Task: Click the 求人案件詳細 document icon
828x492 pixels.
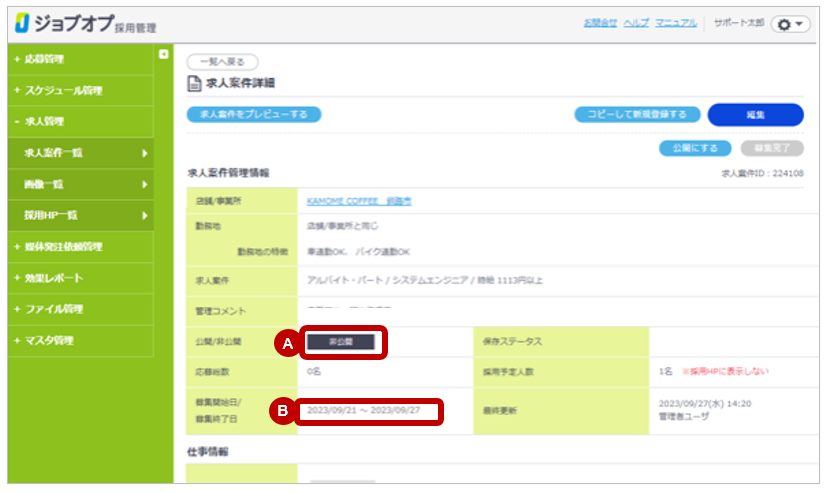Action: click(x=194, y=83)
